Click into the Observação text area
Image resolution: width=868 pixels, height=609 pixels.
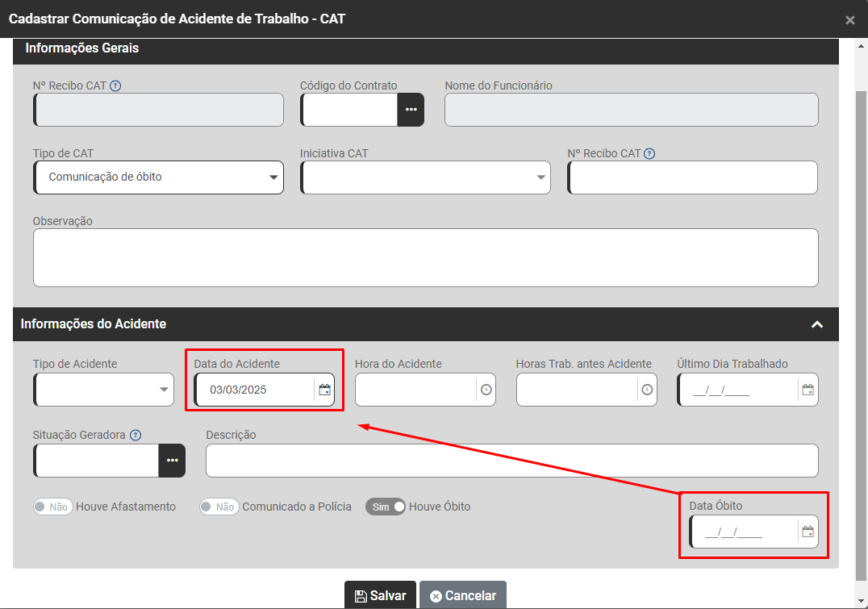425,257
